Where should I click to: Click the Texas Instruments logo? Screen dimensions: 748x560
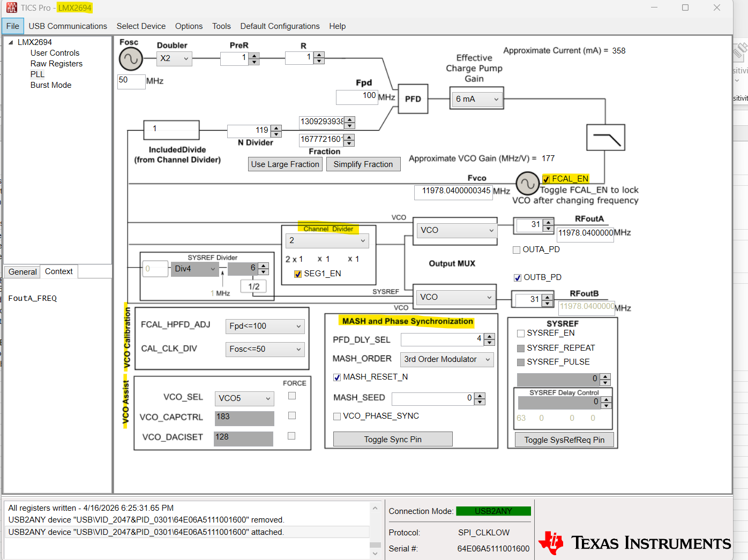click(635, 542)
